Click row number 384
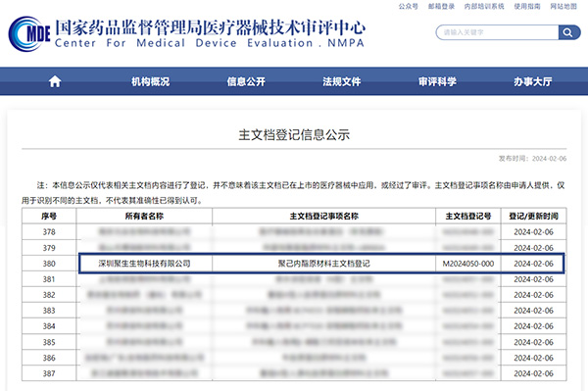Viewport: 588px width, 391px height. (x=49, y=326)
